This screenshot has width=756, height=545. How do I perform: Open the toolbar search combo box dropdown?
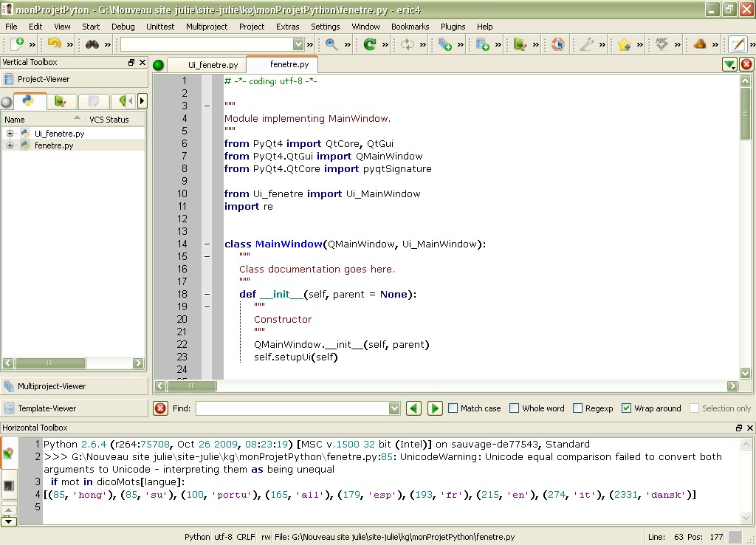tap(298, 44)
